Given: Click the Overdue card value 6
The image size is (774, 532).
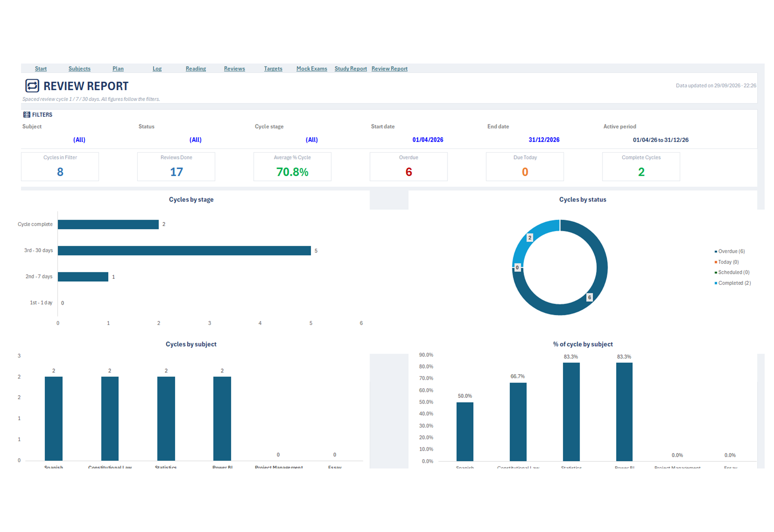Looking at the screenshot, I should point(409,172).
